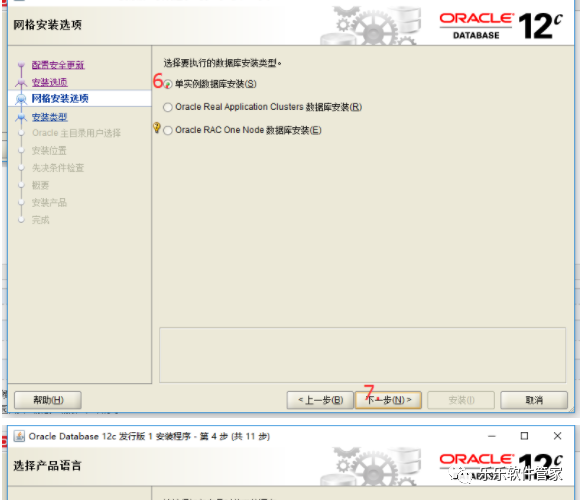Go to 安装选项 step in sidebar

pos(50,82)
